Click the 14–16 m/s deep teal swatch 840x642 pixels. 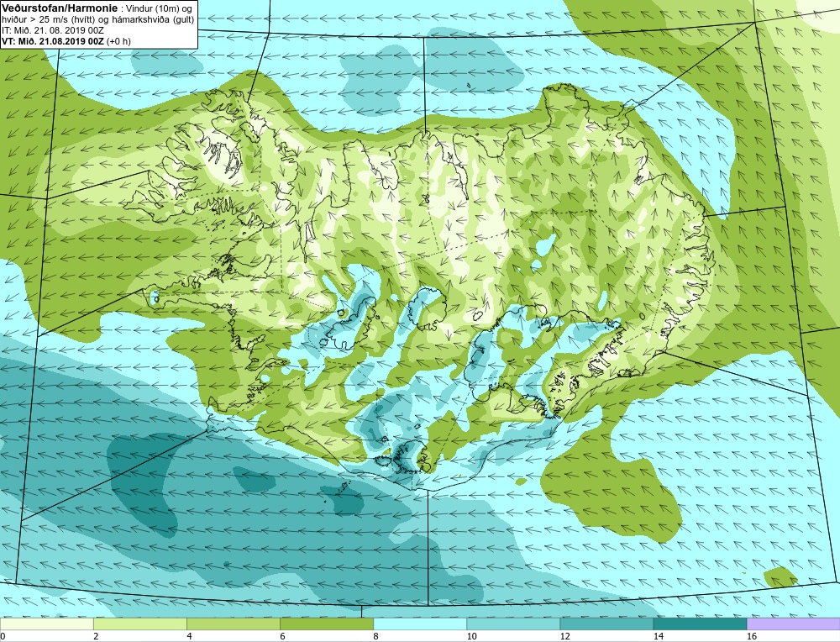coord(700,624)
